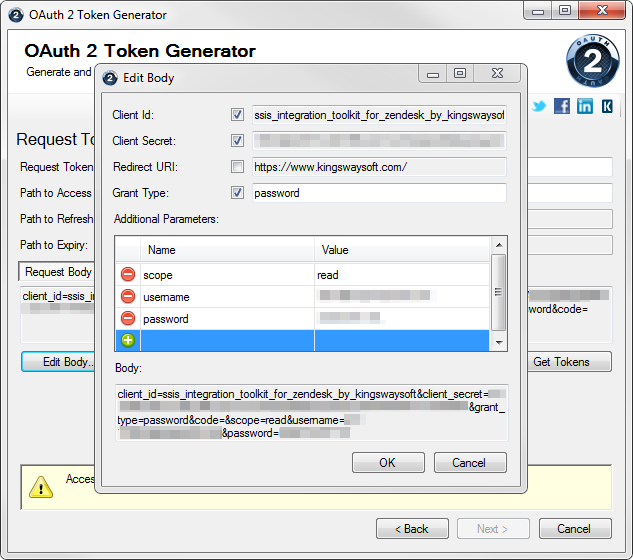The image size is (633, 560).
Task: Close the OAuth 2 Token Generator window
Action: [x=602, y=10]
